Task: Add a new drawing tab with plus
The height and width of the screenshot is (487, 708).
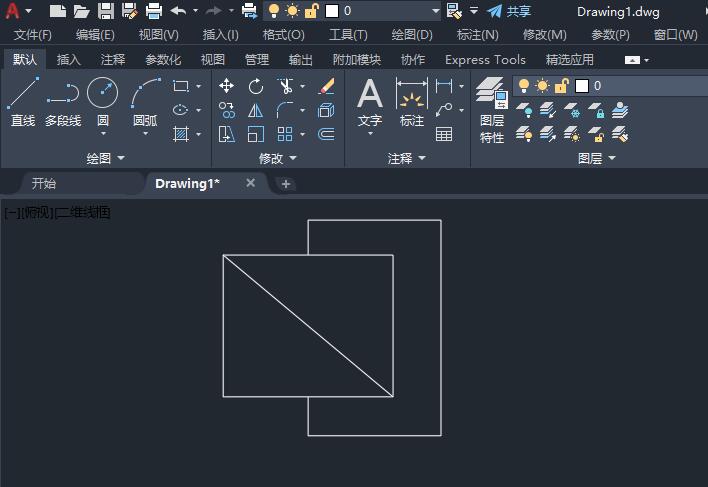Action: 286,184
